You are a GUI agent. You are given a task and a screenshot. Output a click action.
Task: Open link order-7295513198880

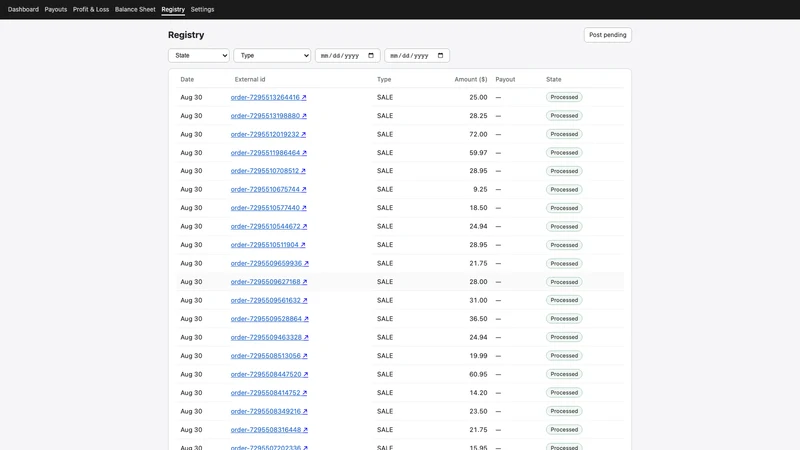[x=268, y=116]
